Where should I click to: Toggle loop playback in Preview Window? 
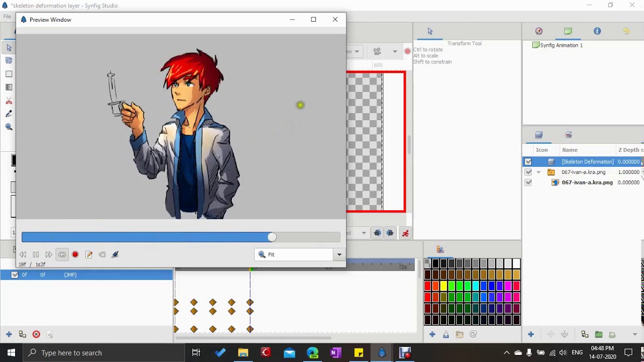[x=62, y=254]
